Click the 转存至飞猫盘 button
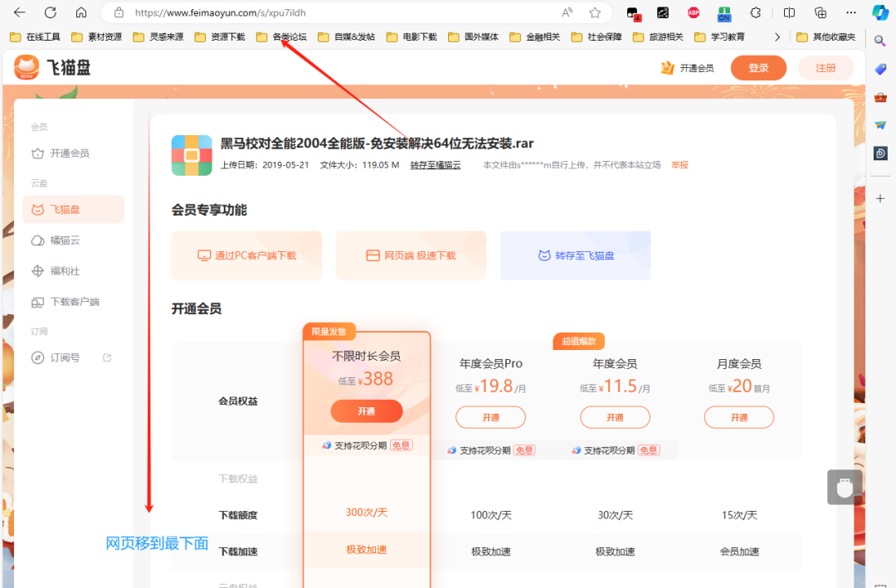Viewport: 896px width, 588px height. pos(576,255)
